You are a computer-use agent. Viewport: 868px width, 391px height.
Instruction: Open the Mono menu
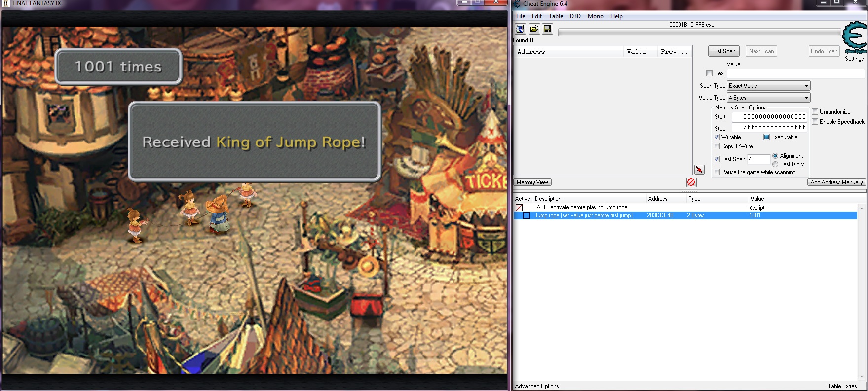pyautogui.click(x=595, y=16)
